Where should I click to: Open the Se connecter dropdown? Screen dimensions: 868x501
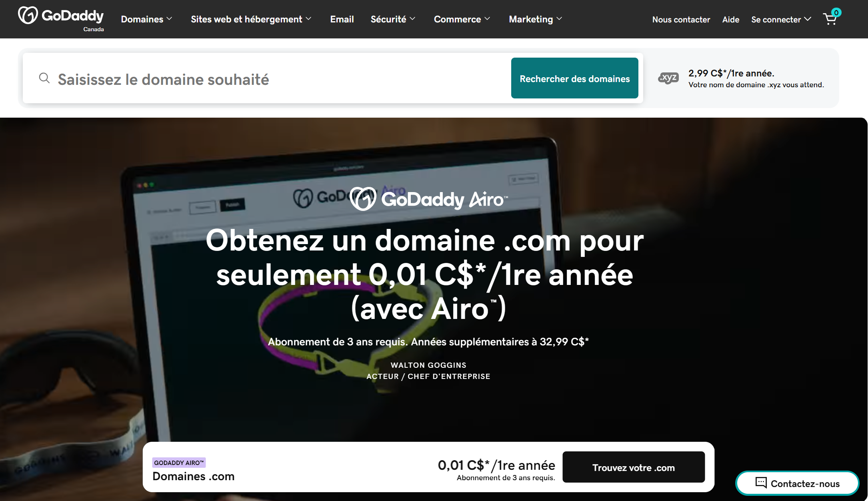(x=781, y=19)
